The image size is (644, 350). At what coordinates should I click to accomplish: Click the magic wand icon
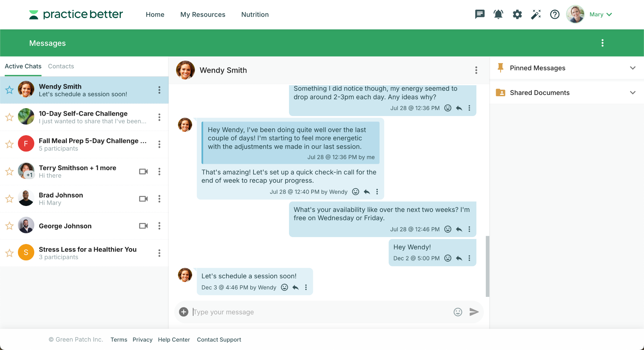(536, 14)
